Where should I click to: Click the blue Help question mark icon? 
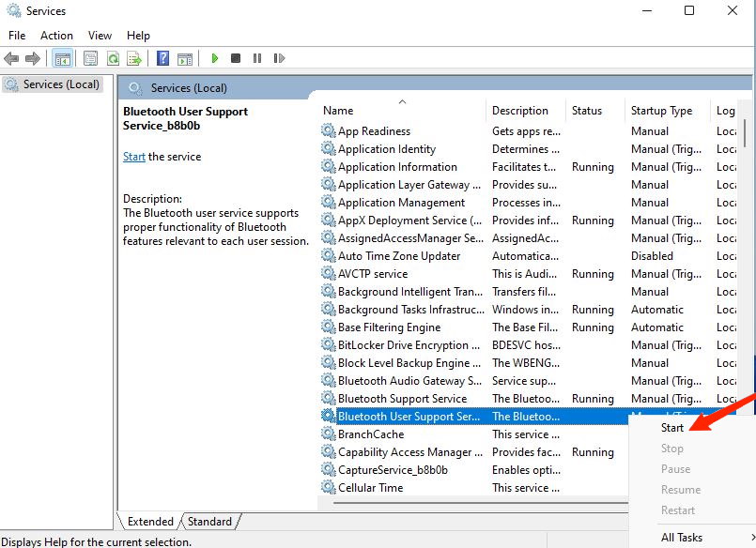point(162,58)
